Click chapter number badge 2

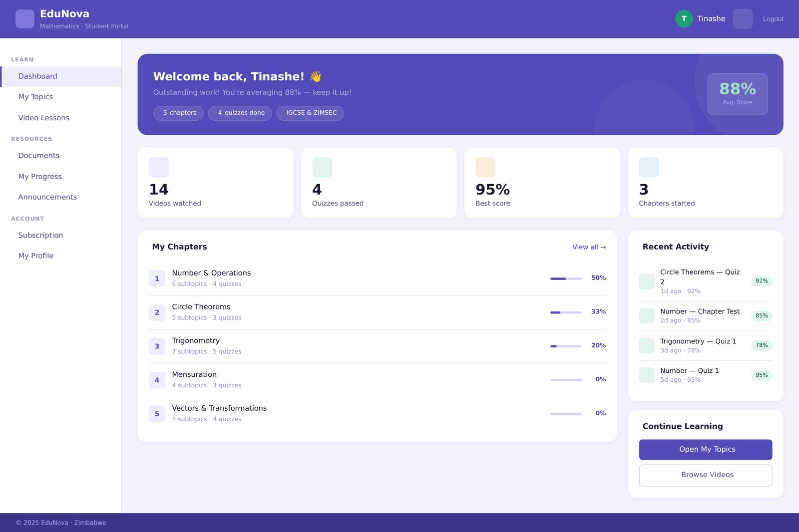click(157, 312)
